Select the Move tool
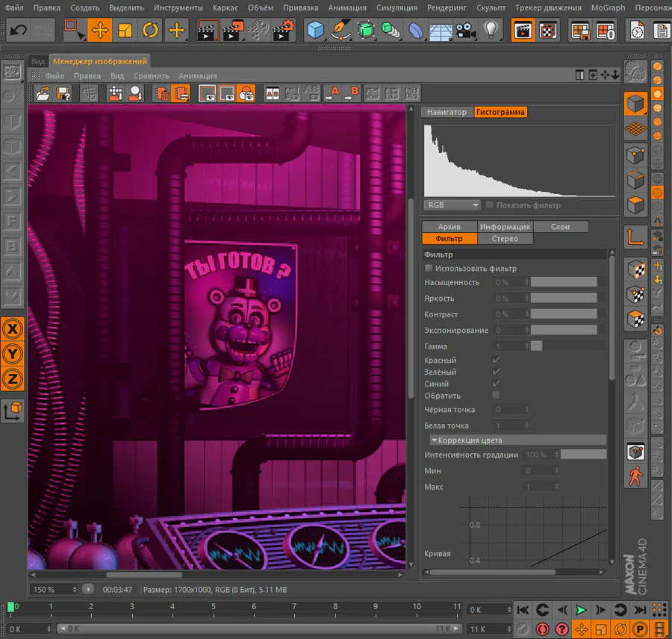Screen dimensions: 672x639 click(100, 31)
